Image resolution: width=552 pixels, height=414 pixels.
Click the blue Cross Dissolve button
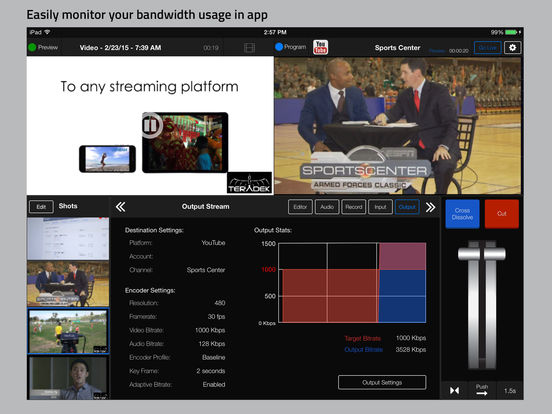coord(462,214)
